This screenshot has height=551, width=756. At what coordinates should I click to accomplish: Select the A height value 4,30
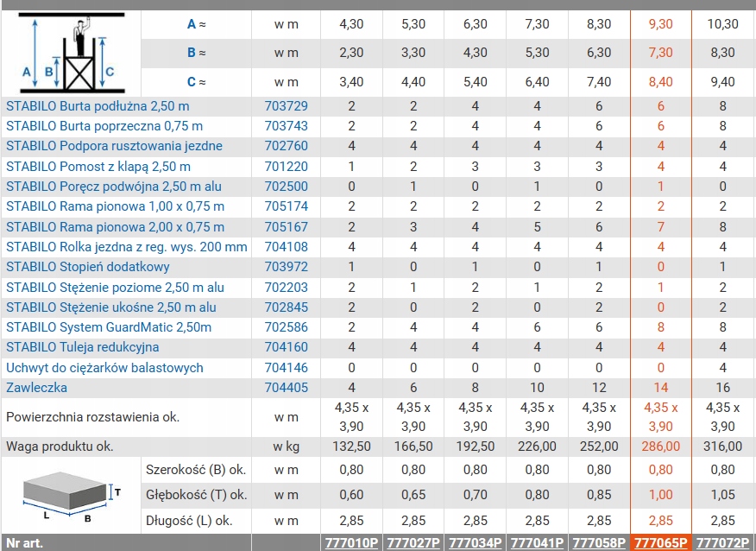pos(351,24)
